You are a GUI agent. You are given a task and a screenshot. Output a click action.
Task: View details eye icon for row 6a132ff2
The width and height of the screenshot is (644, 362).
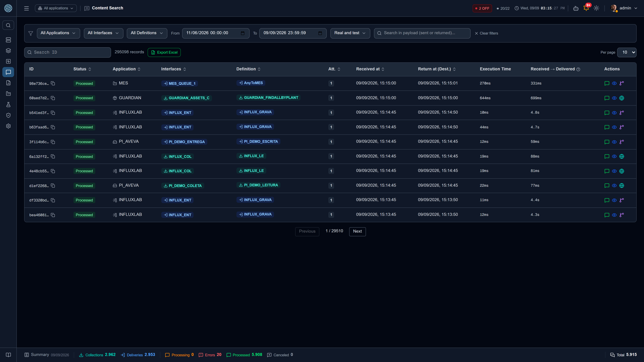[x=614, y=156]
